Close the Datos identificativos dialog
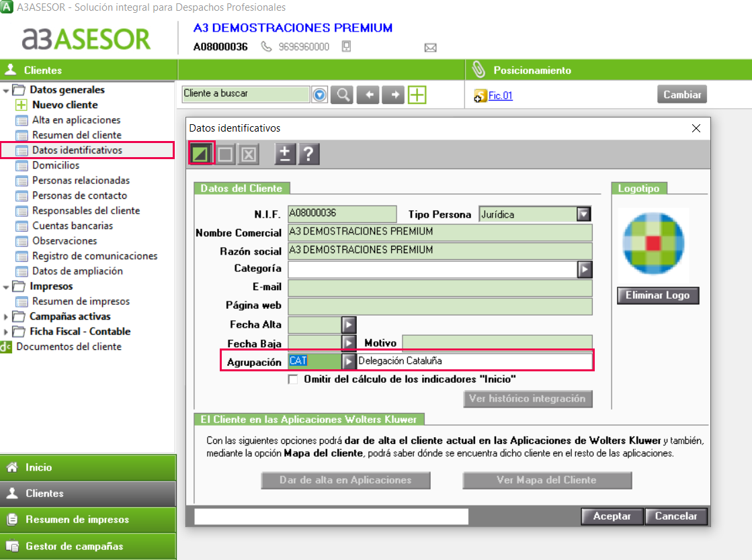 pos(696,128)
